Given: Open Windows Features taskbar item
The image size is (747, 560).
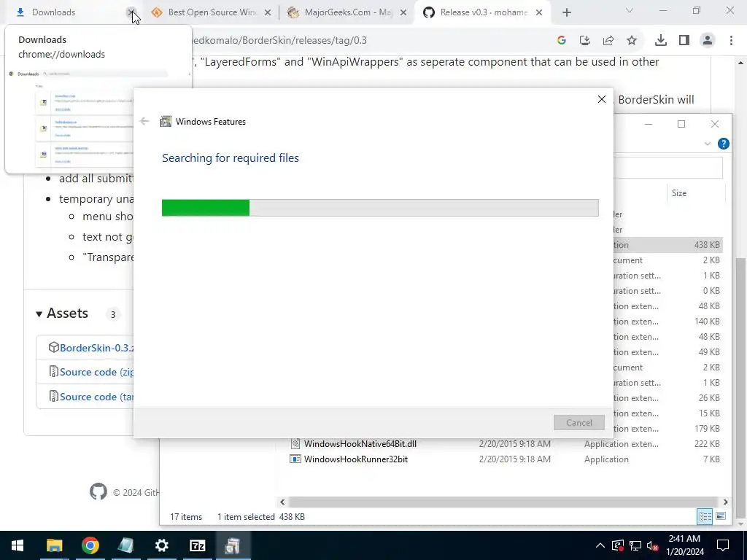Looking at the screenshot, I should pos(233,545).
